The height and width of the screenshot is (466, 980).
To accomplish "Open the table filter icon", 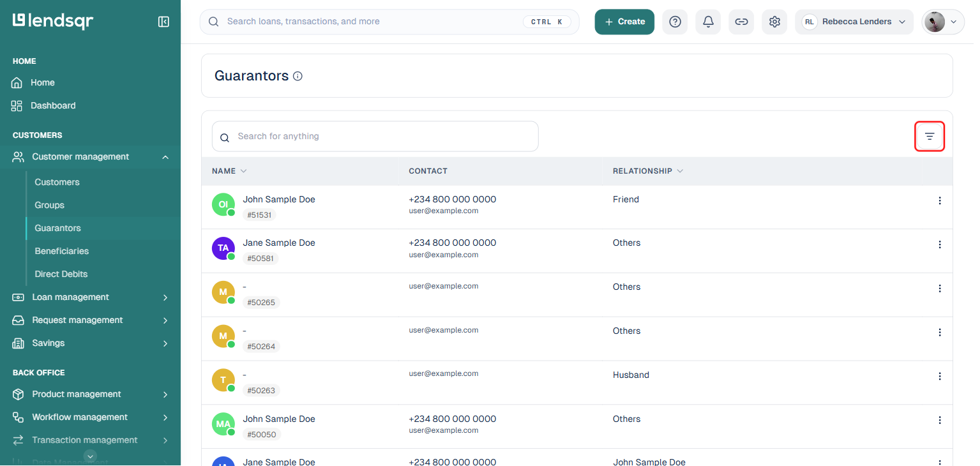I will (930, 136).
